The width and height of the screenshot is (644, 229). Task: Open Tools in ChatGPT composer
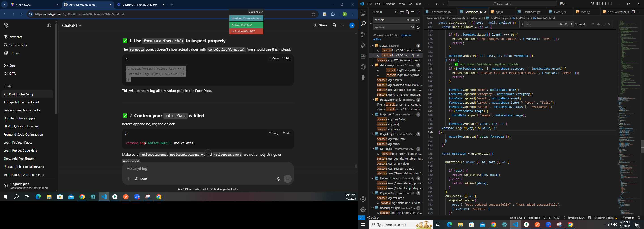[141, 179]
